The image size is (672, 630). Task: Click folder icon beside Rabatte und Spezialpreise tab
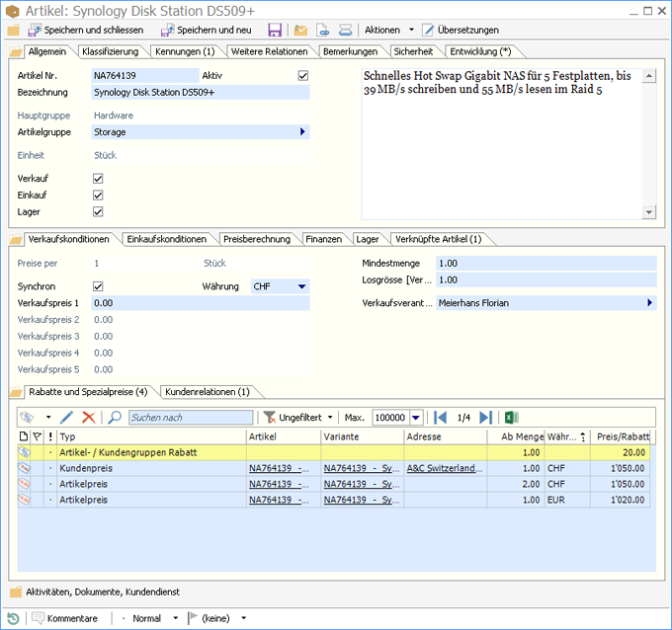16,392
